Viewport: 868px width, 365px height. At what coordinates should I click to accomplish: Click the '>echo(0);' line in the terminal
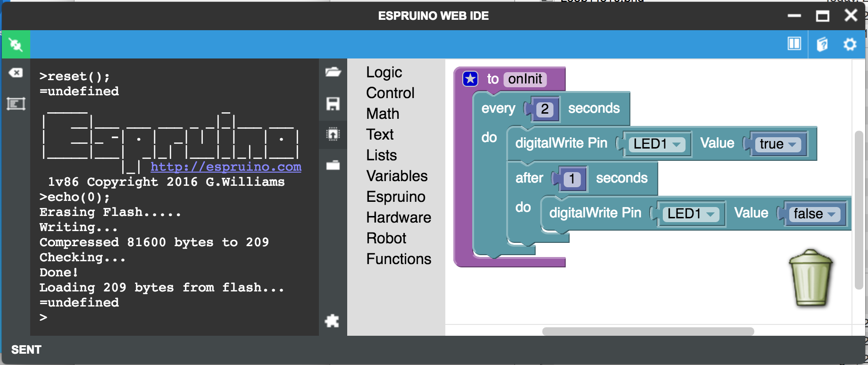75,197
